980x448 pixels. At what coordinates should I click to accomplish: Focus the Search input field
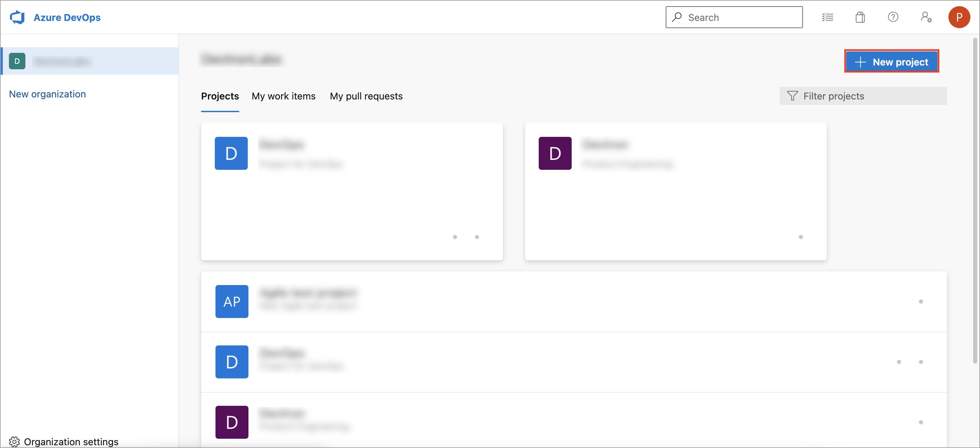click(734, 17)
